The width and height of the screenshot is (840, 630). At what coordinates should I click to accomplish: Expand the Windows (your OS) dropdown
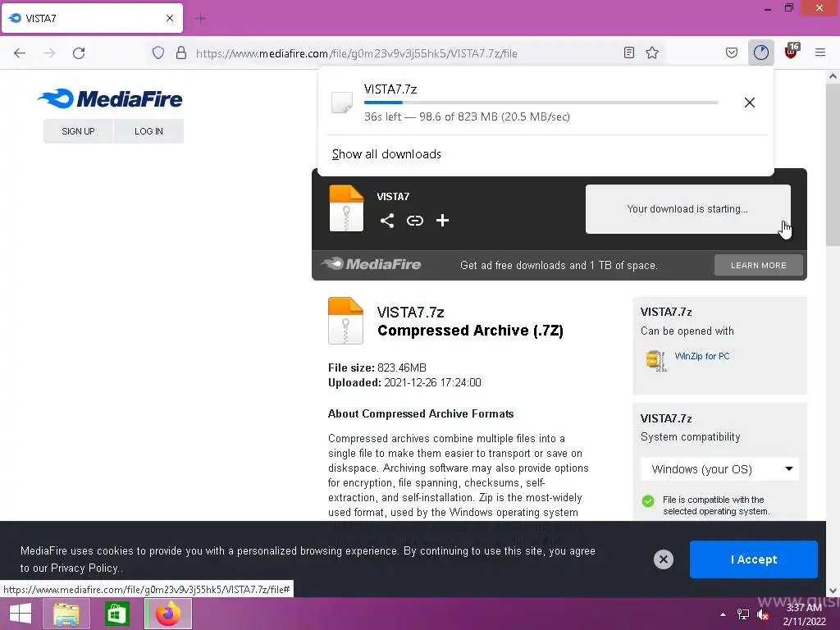tap(719, 469)
